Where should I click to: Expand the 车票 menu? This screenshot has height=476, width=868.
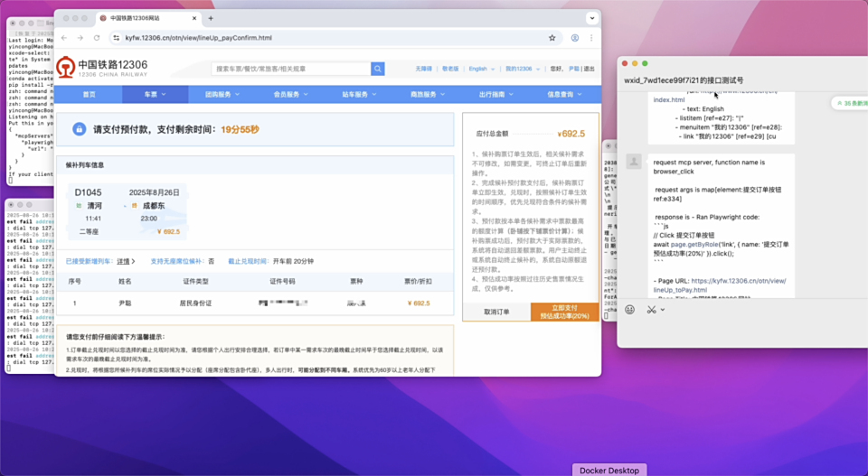[155, 95]
